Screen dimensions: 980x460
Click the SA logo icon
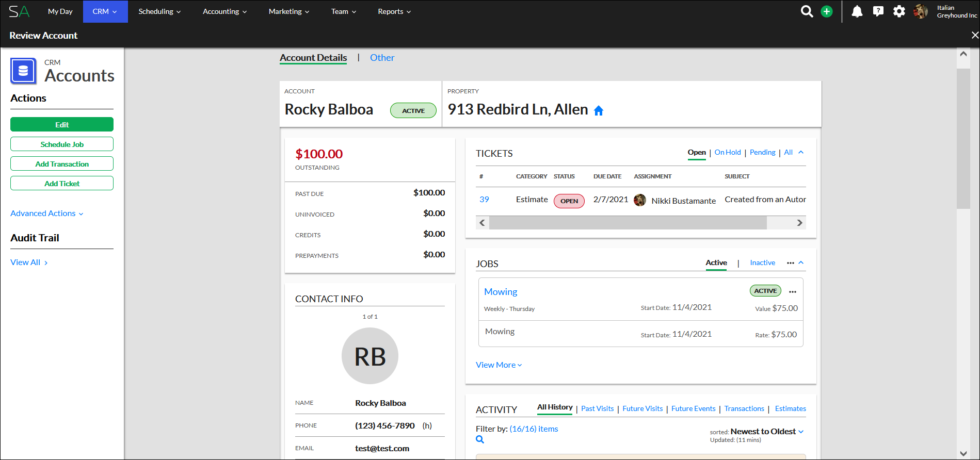(x=19, y=11)
